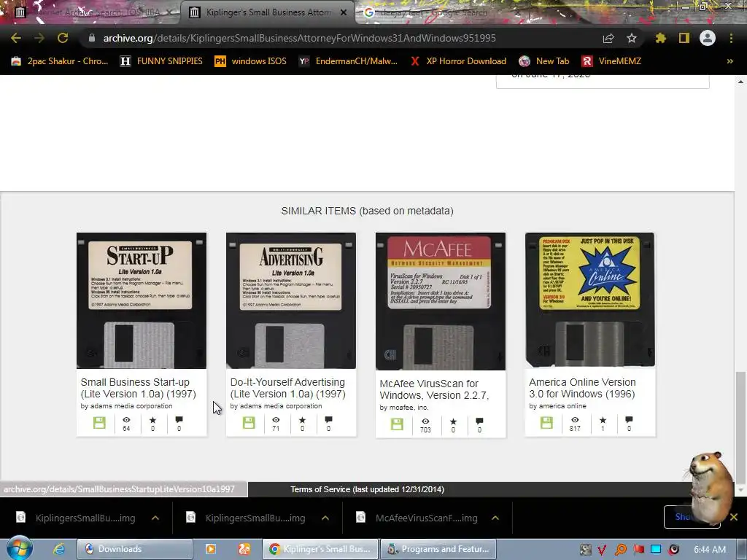This screenshot has height=560, width=747.
Task: Click the Terms of Service footer link
Action: (368, 489)
